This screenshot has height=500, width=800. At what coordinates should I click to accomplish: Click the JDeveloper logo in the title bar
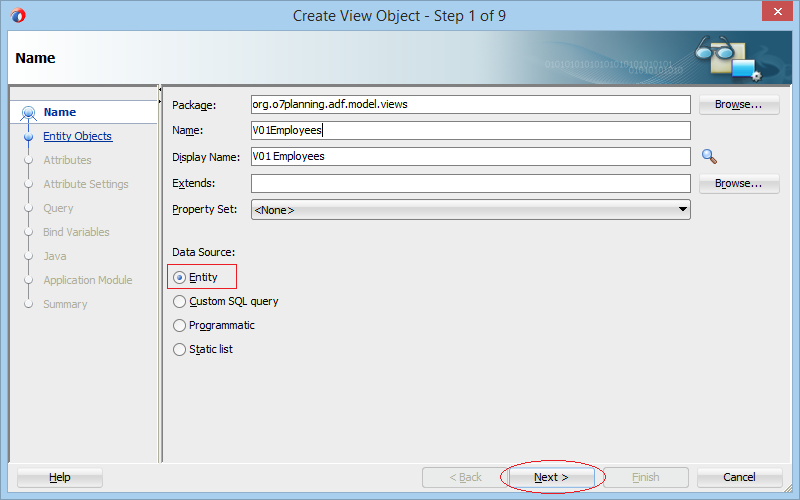pyautogui.click(x=18, y=15)
